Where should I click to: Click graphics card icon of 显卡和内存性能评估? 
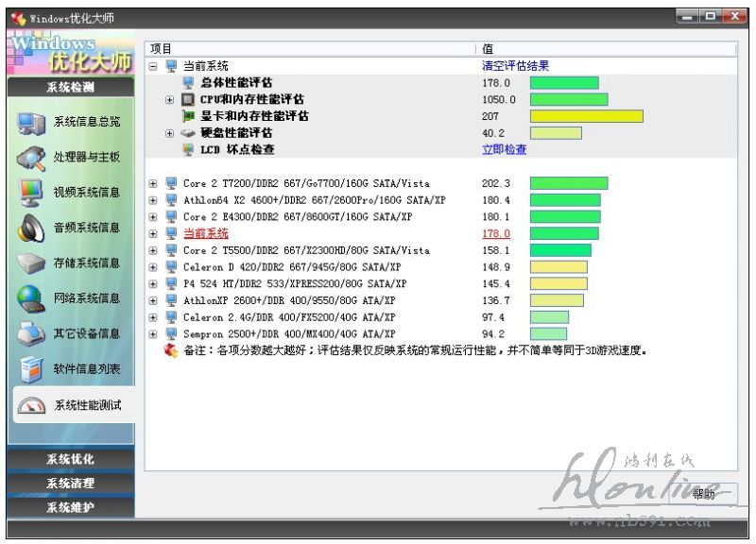[188, 116]
